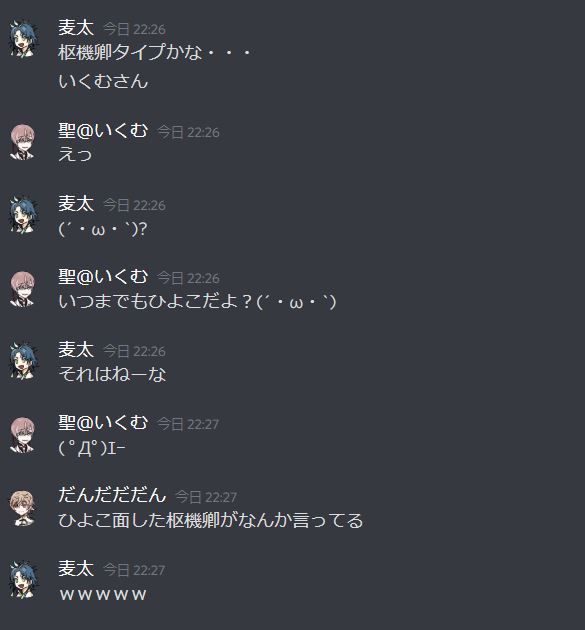Click the 今日 22:26 timestamp above えっ
The image size is (585, 630).
188,132
